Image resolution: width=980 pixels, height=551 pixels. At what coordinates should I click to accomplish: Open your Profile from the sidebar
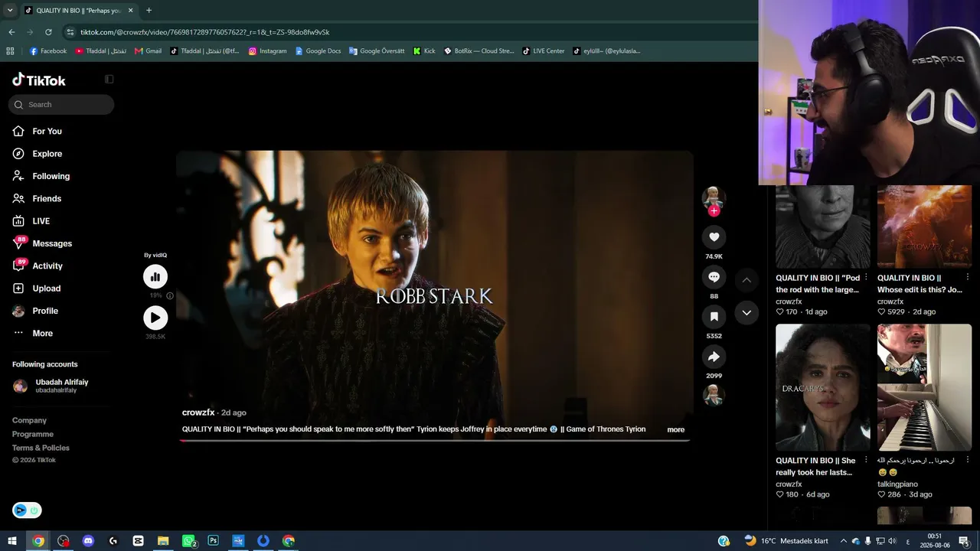(x=45, y=311)
